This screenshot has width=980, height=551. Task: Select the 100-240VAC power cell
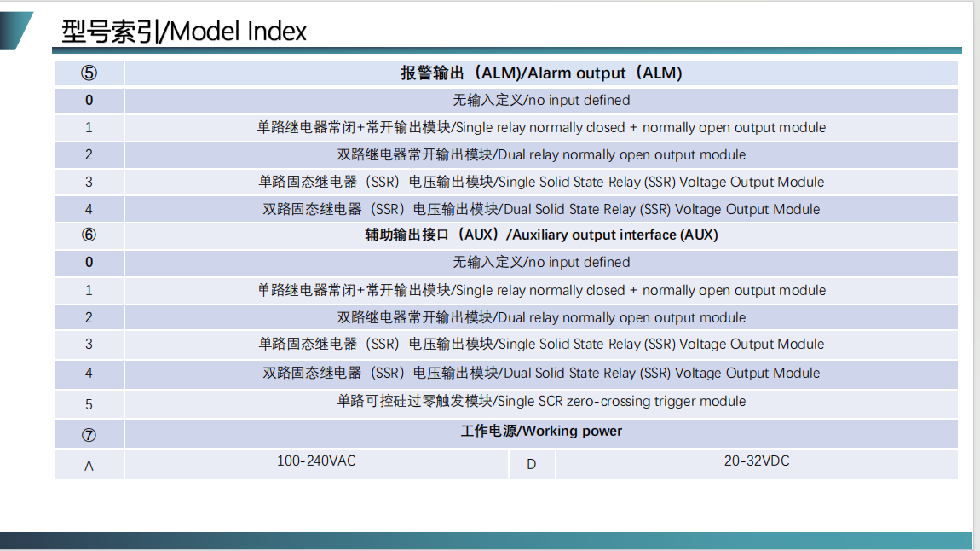pyautogui.click(x=316, y=461)
